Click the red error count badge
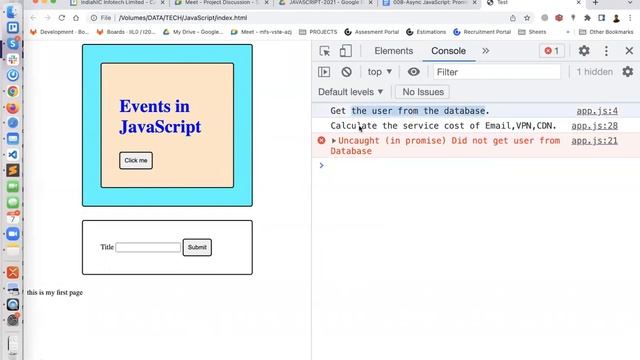The height and width of the screenshot is (360, 640). tap(552, 51)
